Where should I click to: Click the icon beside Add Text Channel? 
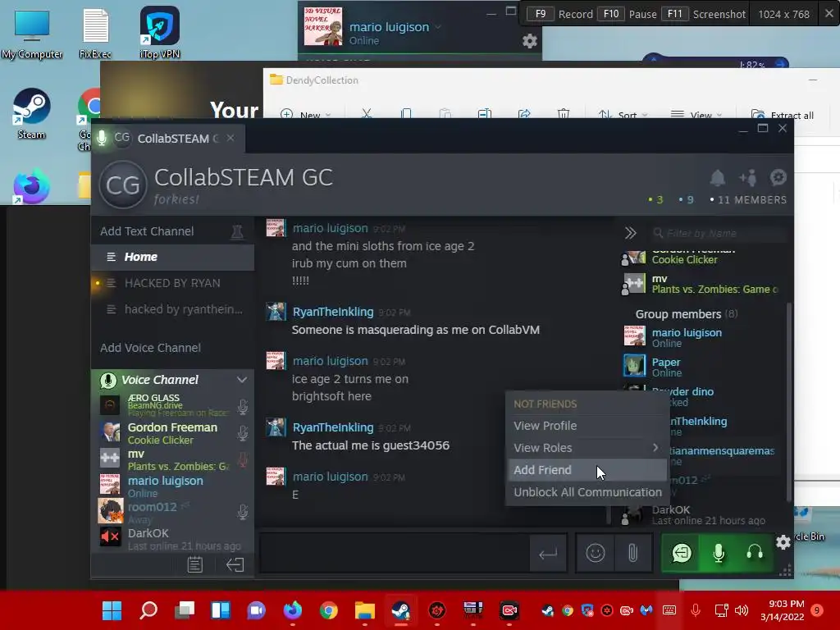pyautogui.click(x=237, y=231)
